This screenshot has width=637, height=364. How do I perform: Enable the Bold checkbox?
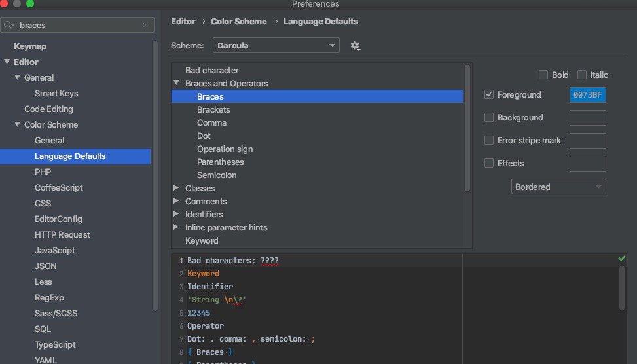coord(543,75)
